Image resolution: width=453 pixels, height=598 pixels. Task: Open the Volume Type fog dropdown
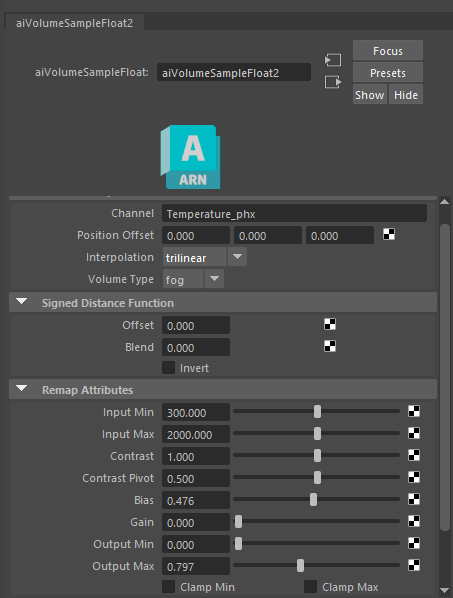pyautogui.click(x=193, y=279)
